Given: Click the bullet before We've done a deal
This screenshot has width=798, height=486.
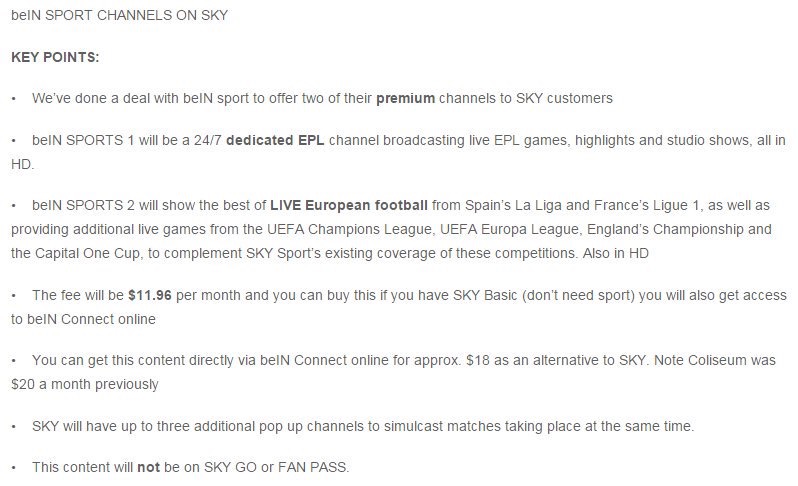Looking at the screenshot, I should coord(14,99).
